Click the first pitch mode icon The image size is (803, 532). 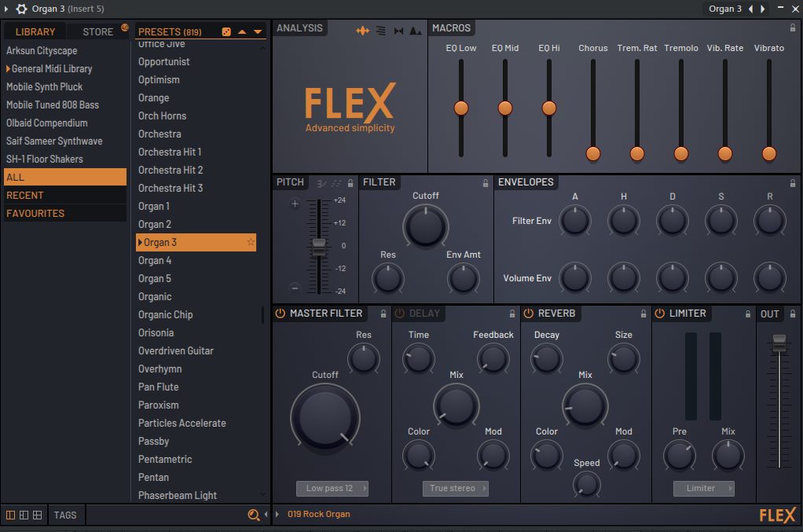click(x=321, y=183)
